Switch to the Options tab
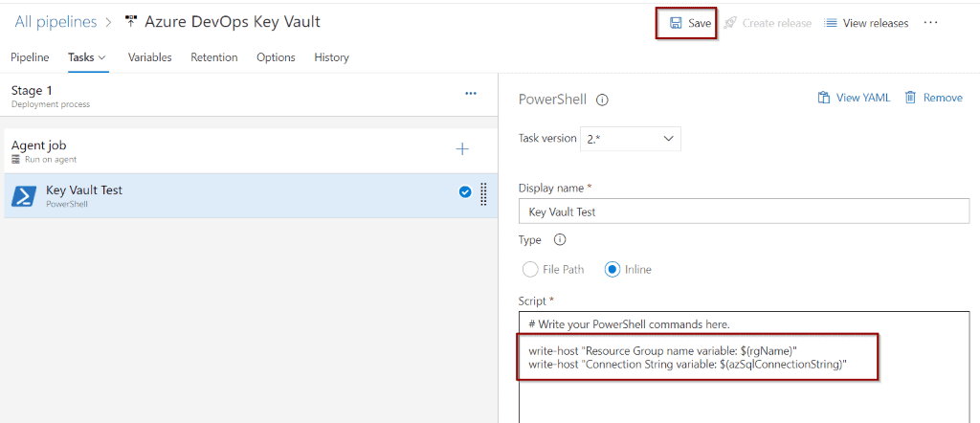The width and height of the screenshot is (980, 423). [276, 57]
